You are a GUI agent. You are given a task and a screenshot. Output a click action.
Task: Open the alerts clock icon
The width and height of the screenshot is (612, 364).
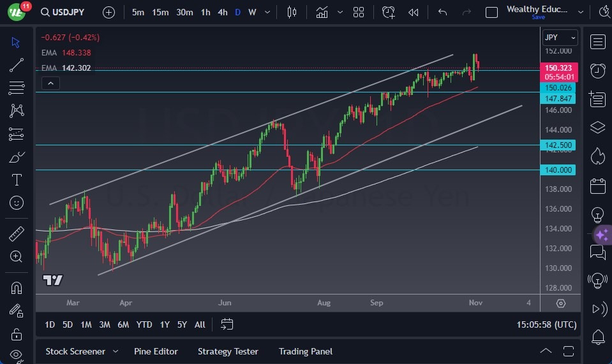pos(598,70)
